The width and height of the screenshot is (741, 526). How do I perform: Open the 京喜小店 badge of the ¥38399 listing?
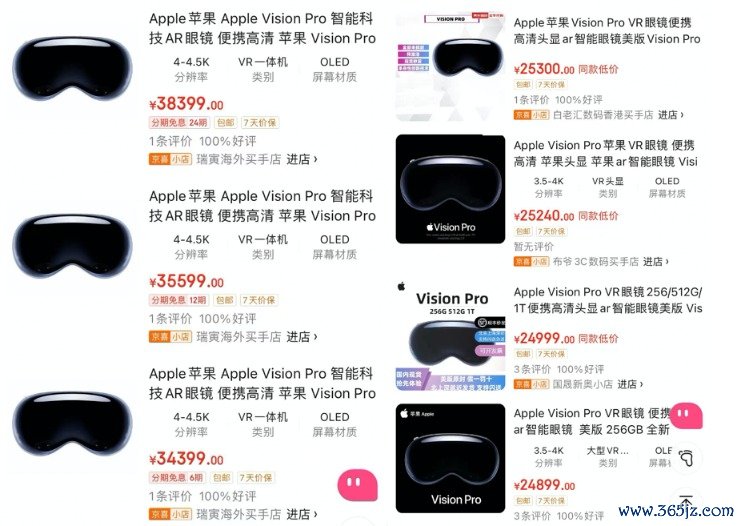click(x=170, y=159)
